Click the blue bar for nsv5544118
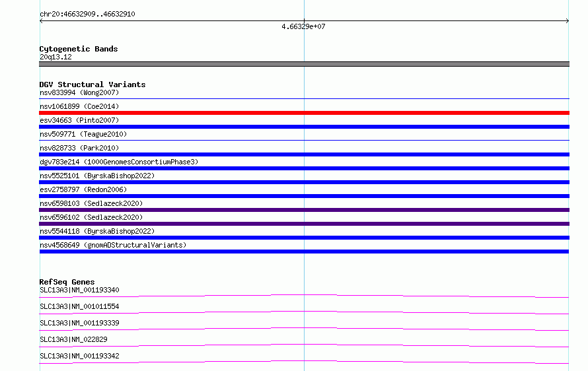Viewport: 588px width, 371px height. point(304,238)
